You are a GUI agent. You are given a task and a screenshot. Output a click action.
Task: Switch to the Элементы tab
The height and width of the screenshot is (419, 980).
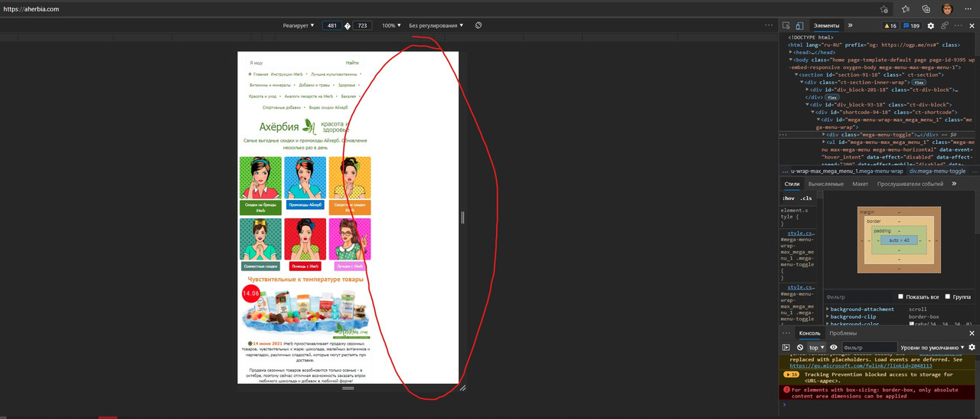point(826,25)
